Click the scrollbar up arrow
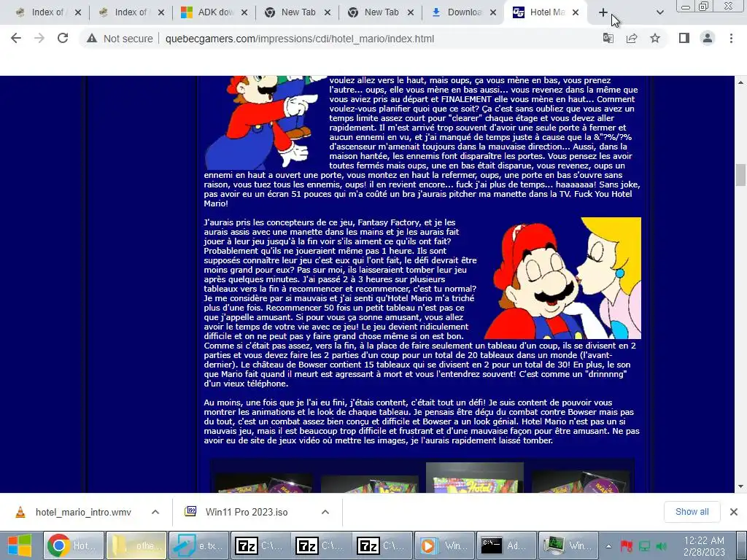 pos(740,82)
